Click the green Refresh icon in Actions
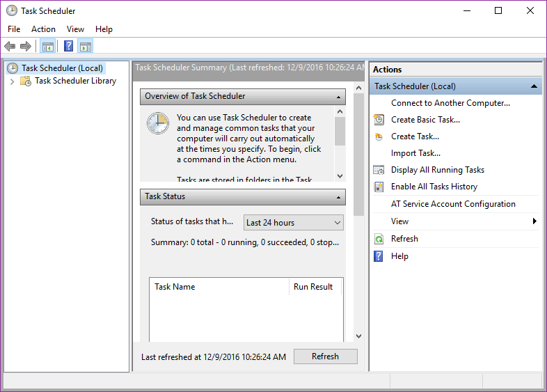This screenshot has height=392, width=547. [x=379, y=239]
